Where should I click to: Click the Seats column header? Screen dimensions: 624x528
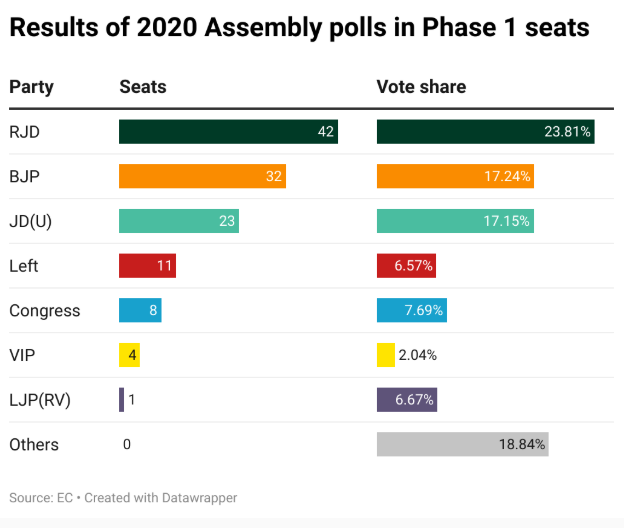(142, 87)
